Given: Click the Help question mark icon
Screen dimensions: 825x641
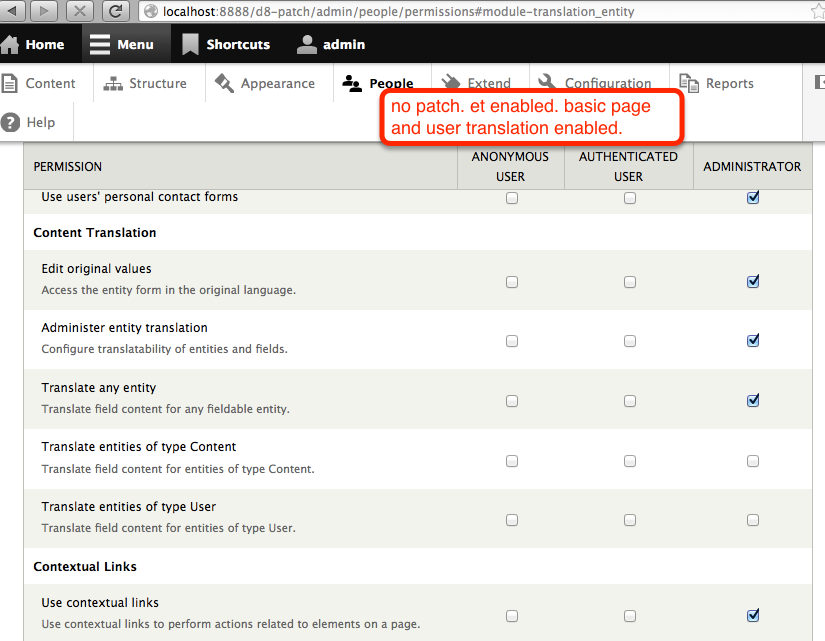Looking at the screenshot, I should 10,122.
